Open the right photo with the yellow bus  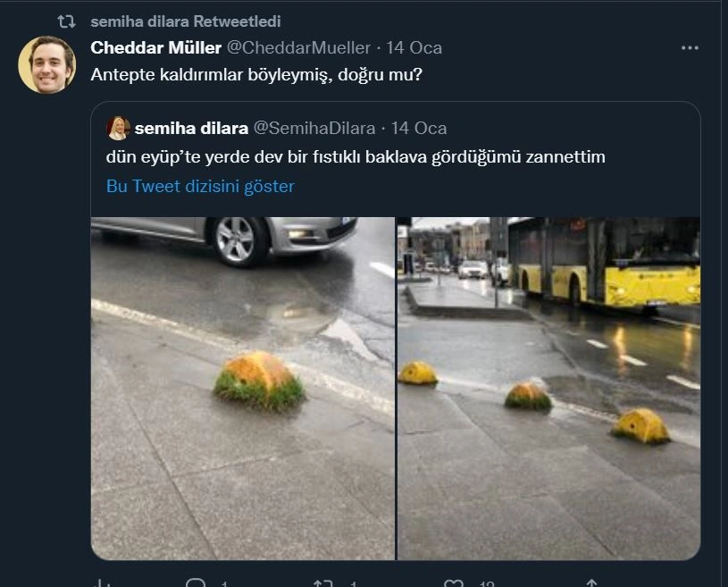coord(548,388)
